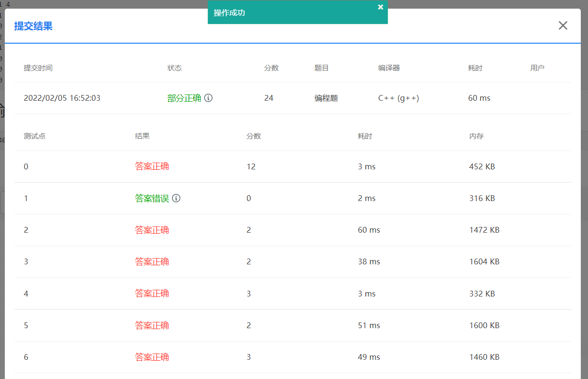
Task: Click the total score 24
Action: (269, 98)
